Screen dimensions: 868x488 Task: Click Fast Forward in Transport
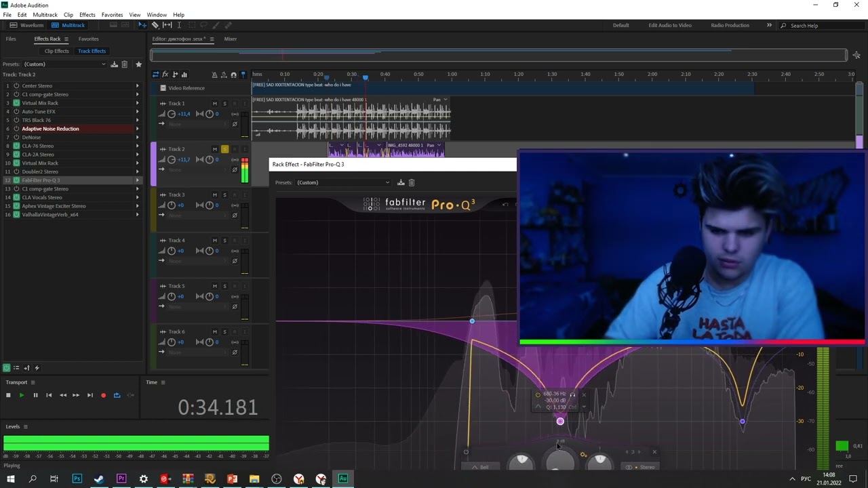pyautogui.click(x=76, y=395)
